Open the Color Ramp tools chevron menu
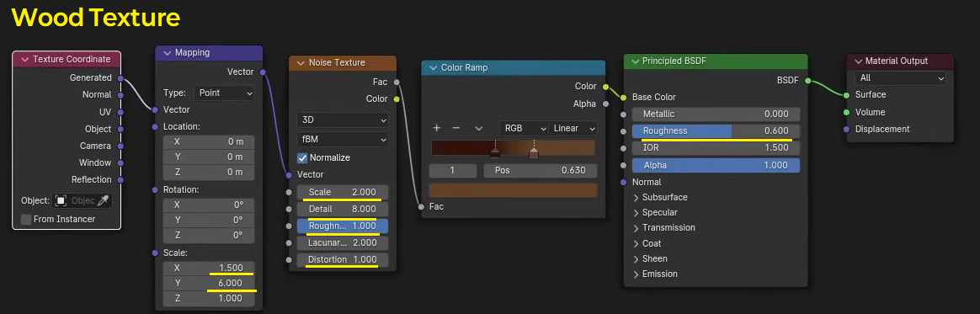Image resolution: width=980 pixels, height=314 pixels. tap(479, 128)
